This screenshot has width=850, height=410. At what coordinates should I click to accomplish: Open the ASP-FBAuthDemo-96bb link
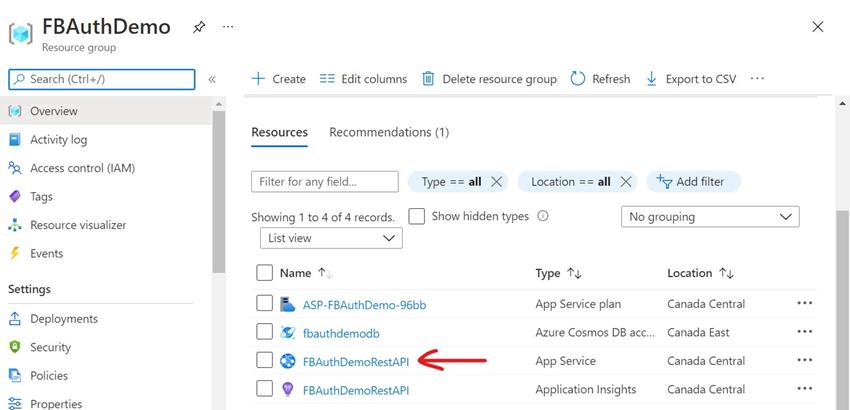pos(364,305)
